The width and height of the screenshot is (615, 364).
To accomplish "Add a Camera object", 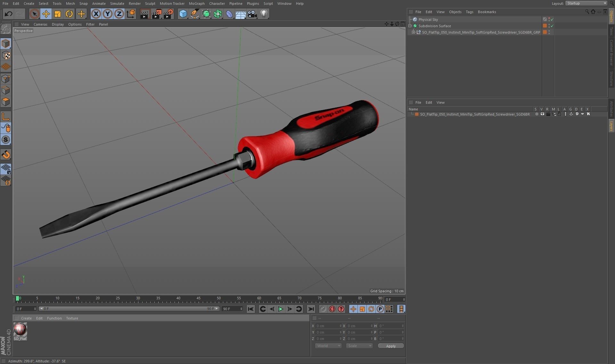I will click(252, 14).
